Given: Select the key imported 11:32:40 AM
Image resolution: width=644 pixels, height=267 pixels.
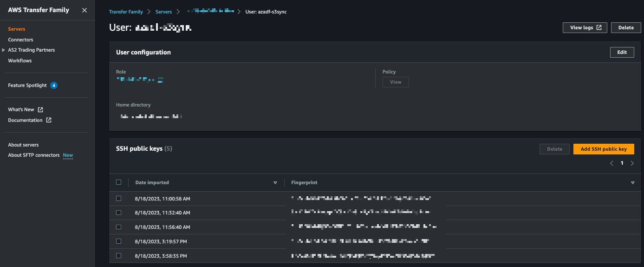Looking at the screenshot, I should [118, 213].
